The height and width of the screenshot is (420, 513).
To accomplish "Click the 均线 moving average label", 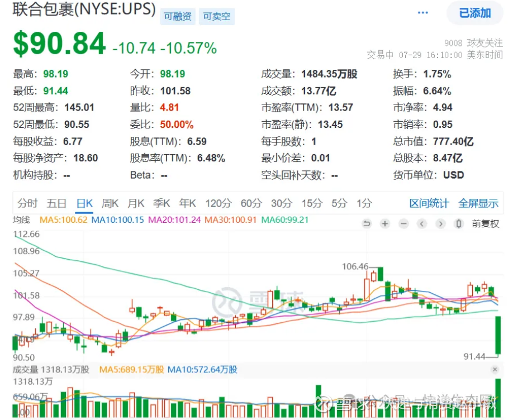I will tap(21, 220).
